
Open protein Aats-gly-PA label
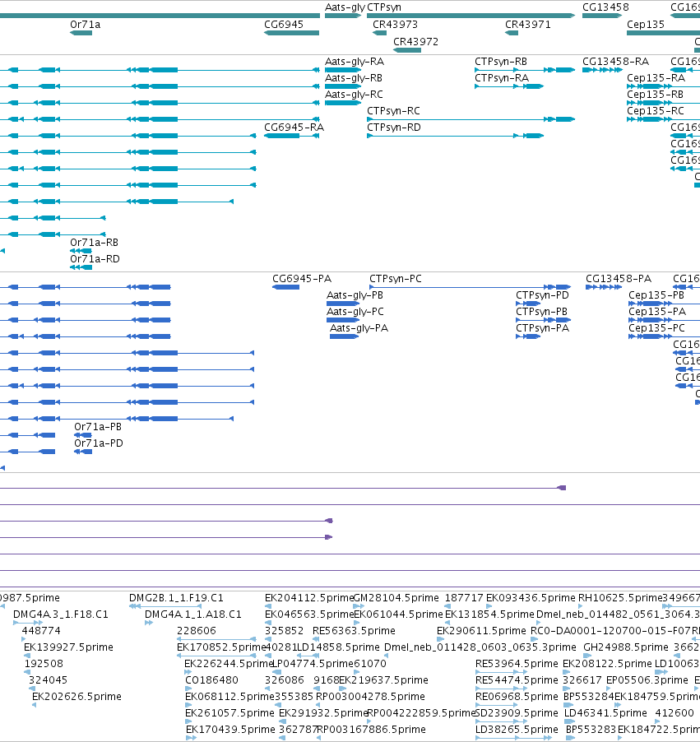pyautogui.click(x=359, y=328)
